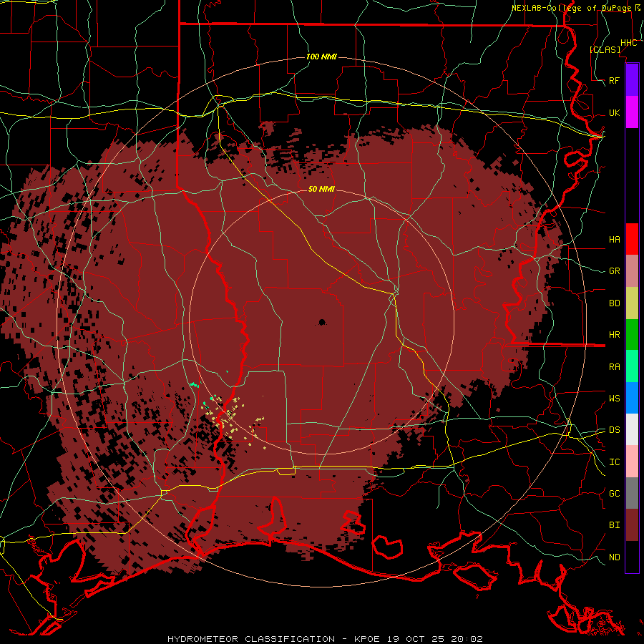Click the HHC product label

click(x=628, y=43)
